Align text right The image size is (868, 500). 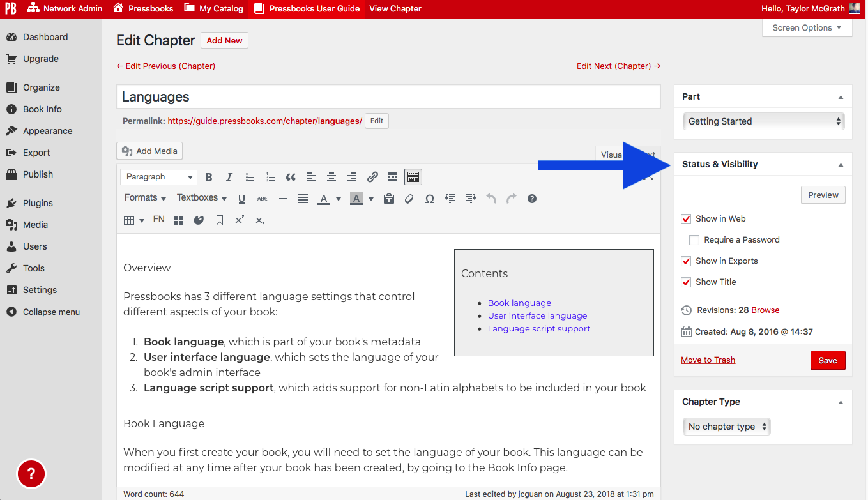coord(352,177)
